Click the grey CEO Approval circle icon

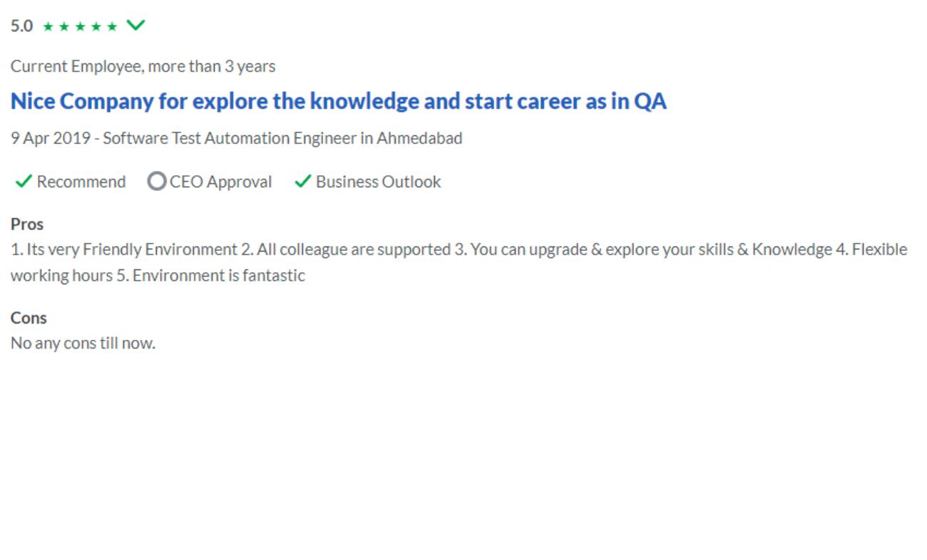pos(156,182)
